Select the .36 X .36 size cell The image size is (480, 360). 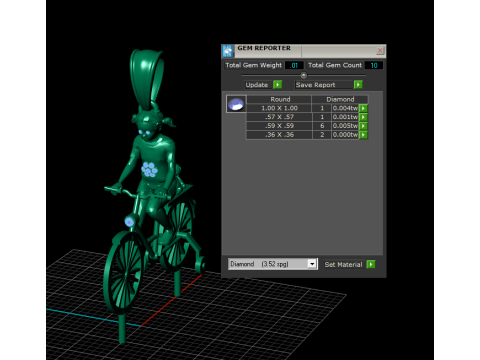pos(279,135)
